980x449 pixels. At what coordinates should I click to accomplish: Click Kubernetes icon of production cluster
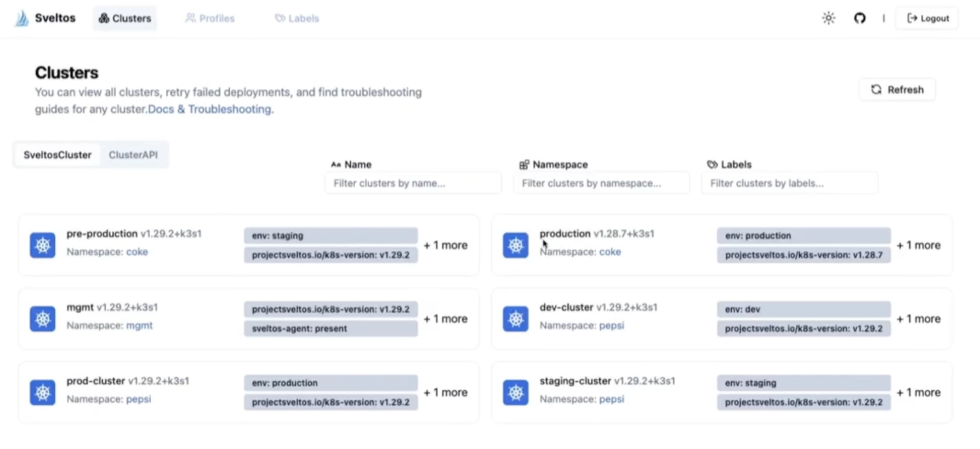tap(516, 245)
